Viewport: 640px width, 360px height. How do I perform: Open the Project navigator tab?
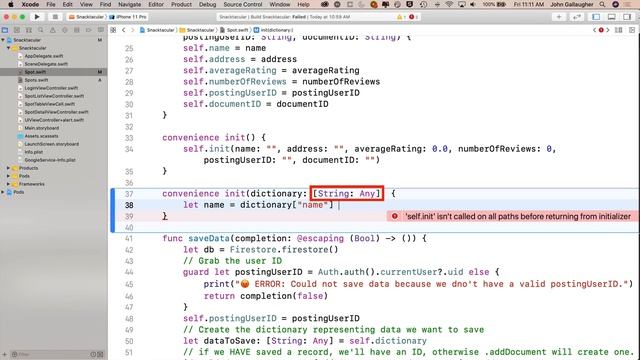(5, 30)
